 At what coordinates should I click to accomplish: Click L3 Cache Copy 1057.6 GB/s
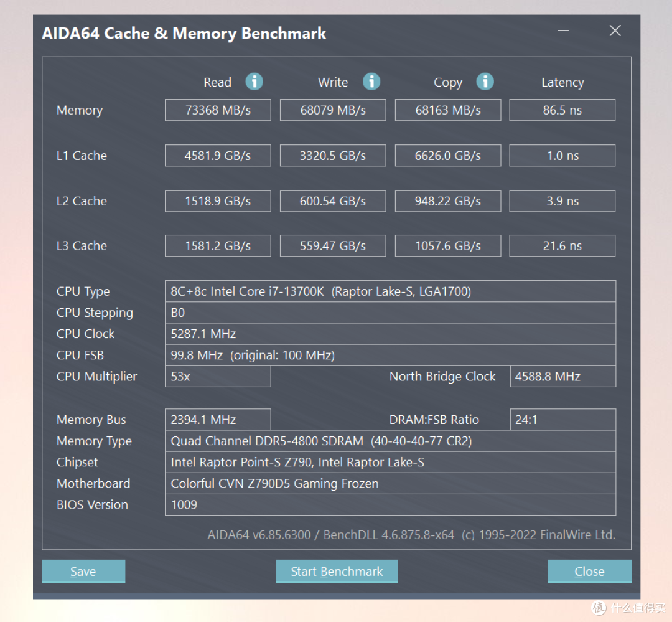(x=448, y=246)
